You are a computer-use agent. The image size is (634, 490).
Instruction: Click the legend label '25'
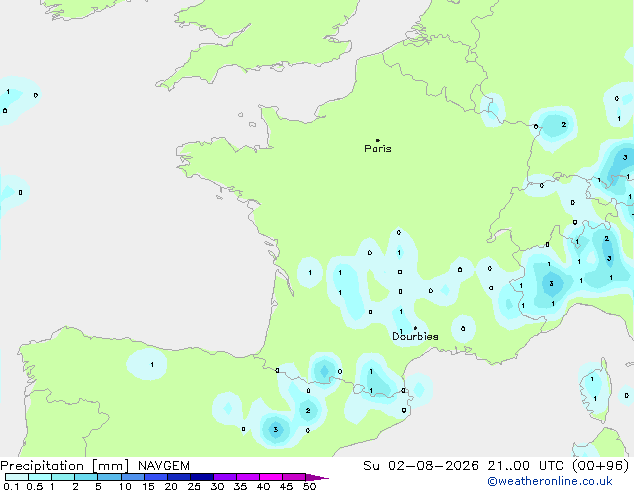pyautogui.click(x=194, y=486)
